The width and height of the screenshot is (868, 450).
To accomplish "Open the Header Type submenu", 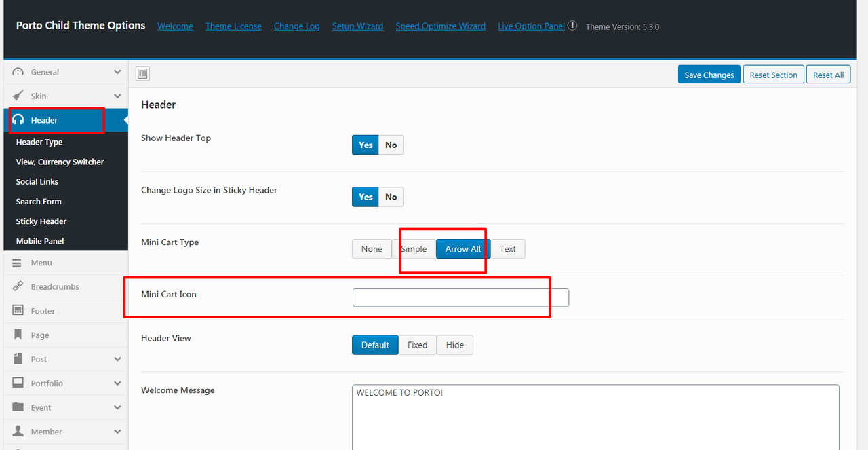I will tap(39, 142).
